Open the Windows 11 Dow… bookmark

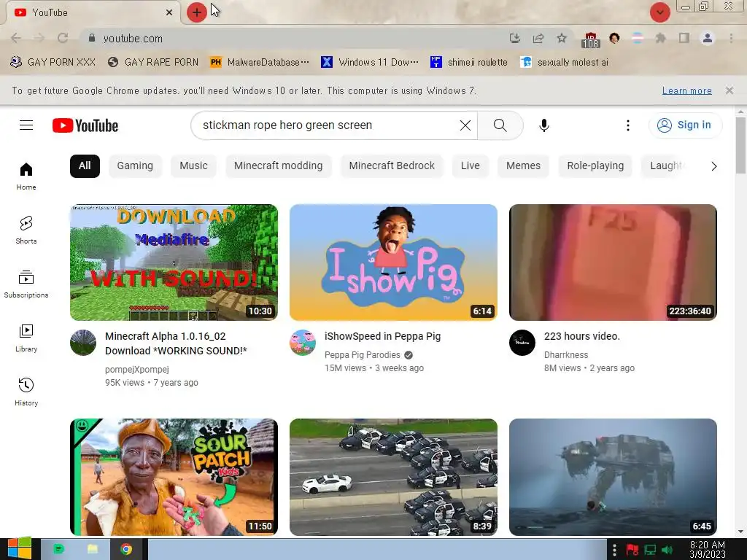370,63
